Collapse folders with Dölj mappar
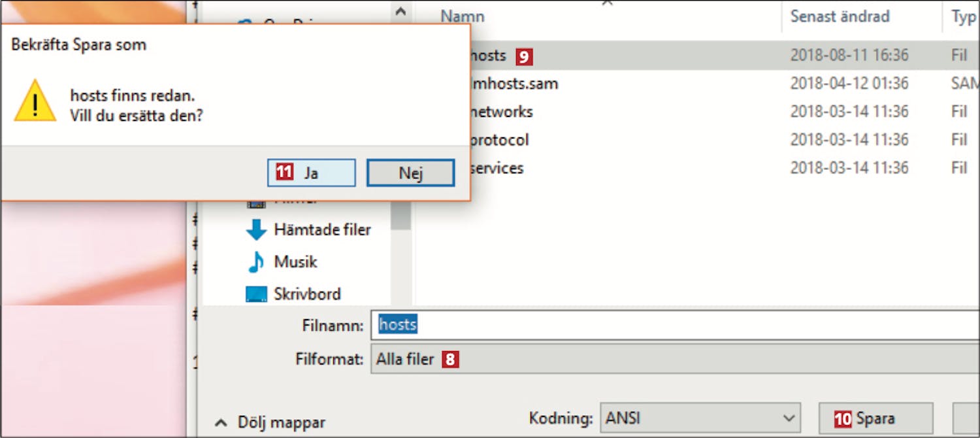 270,422
